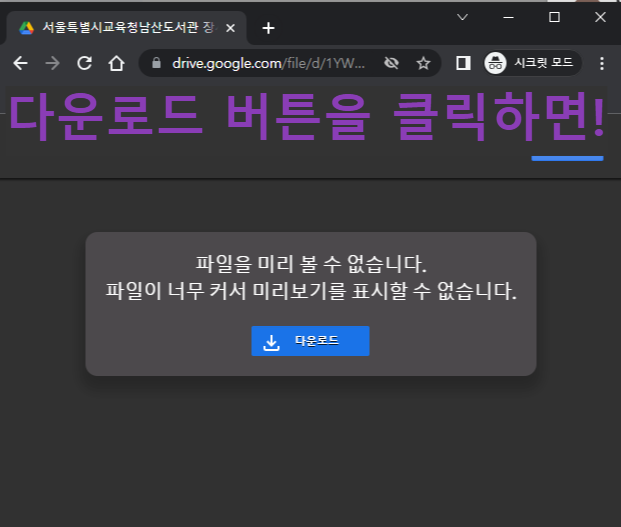Go back to the previous page

click(20, 63)
